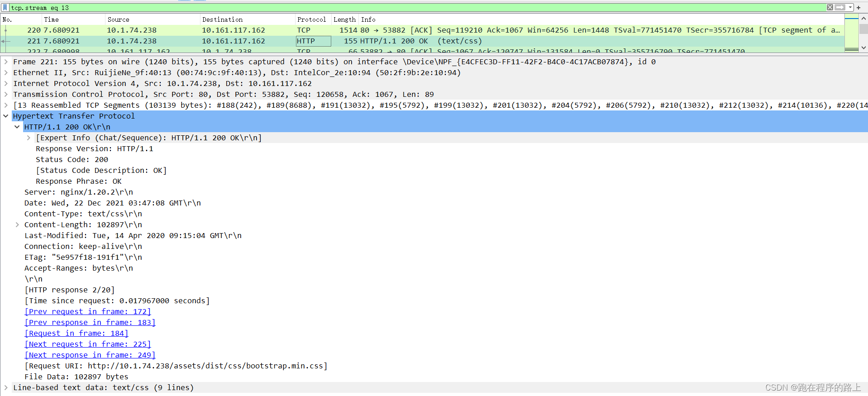Select the Date: Wed, 22 Dec 2021 line

click(x=113, y=203)
